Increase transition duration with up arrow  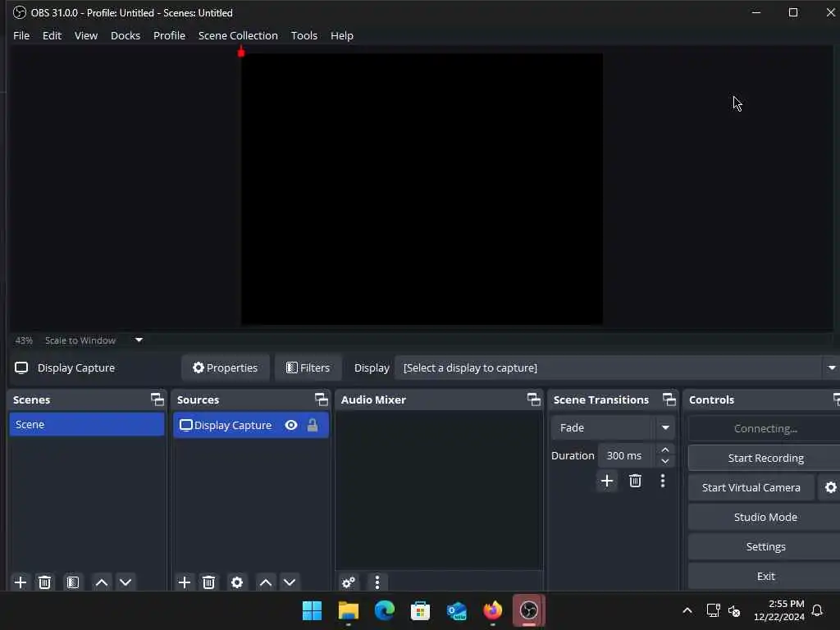pos(664,450)
